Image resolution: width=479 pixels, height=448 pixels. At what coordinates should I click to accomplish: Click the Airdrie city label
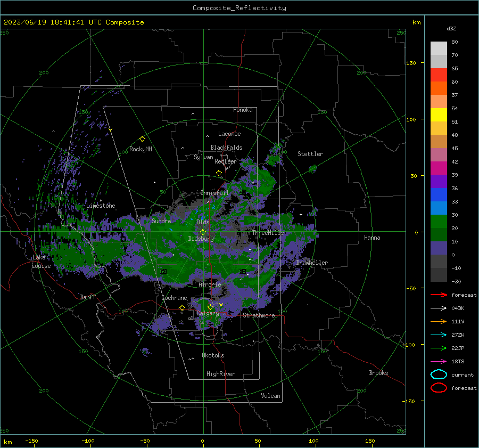(210, 284)
